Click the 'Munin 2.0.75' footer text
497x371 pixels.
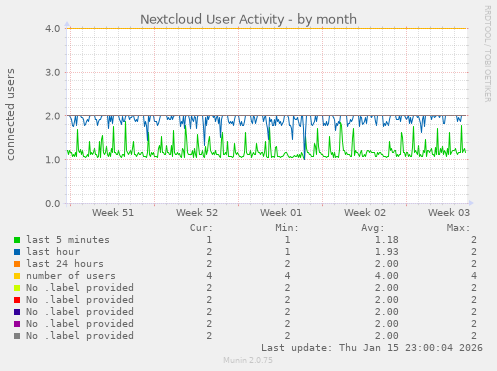click(x=248, y=360)
